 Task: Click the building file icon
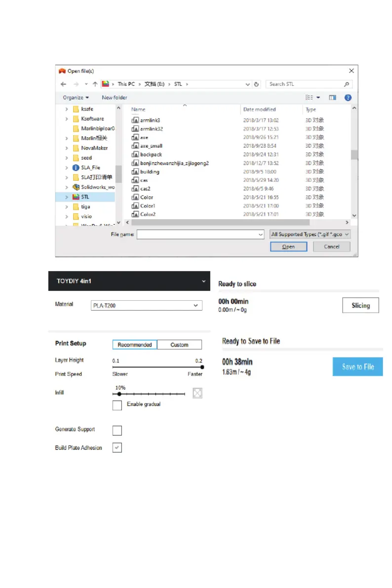tap(135, 172)
